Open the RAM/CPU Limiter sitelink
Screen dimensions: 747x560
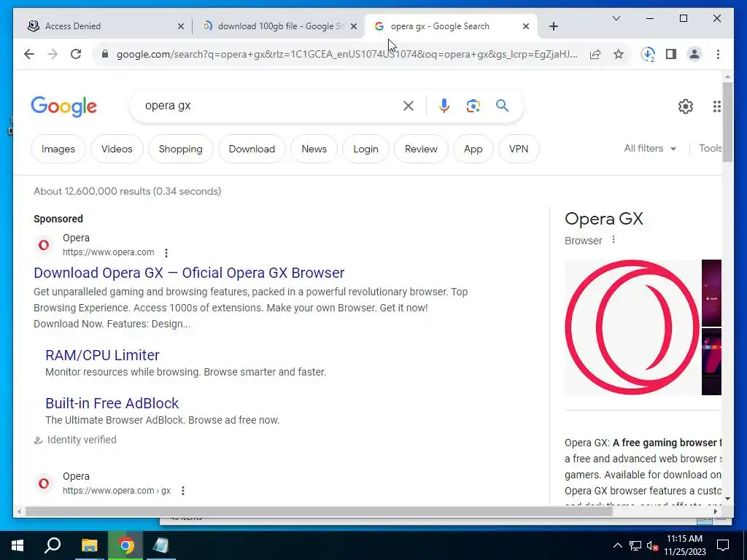(x=102, y=355)
